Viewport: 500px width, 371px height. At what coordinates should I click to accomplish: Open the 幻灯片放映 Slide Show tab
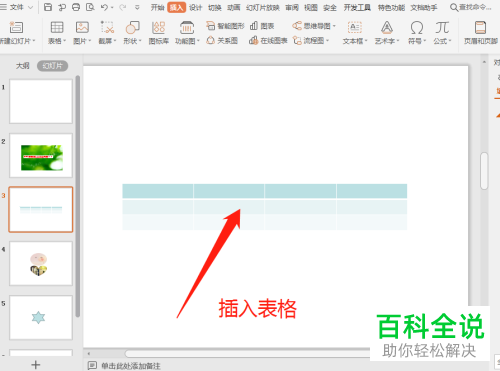pyautogui.click(x=263, y=7)
